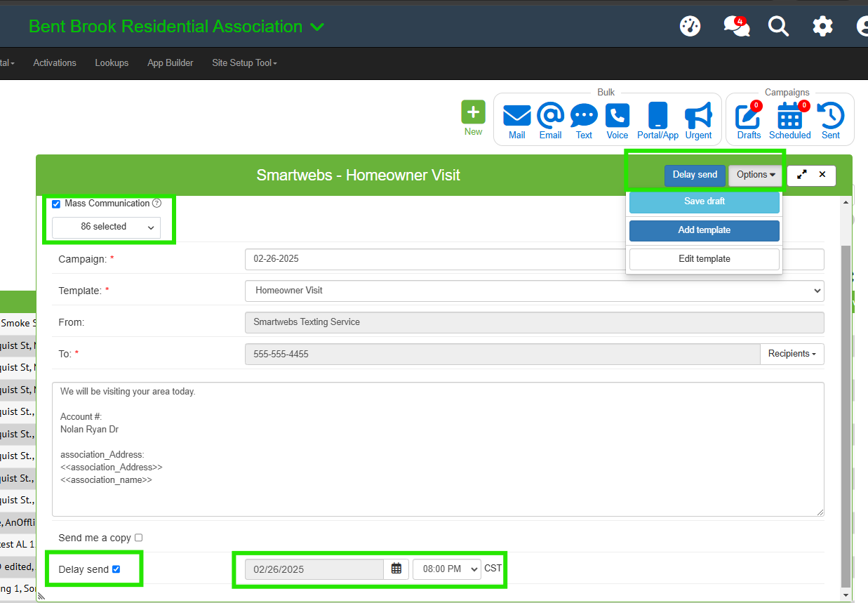This screenshot has height=603, width=868.
Task: Open the Drafts campaigns icon
Action: tap(748, 117)
